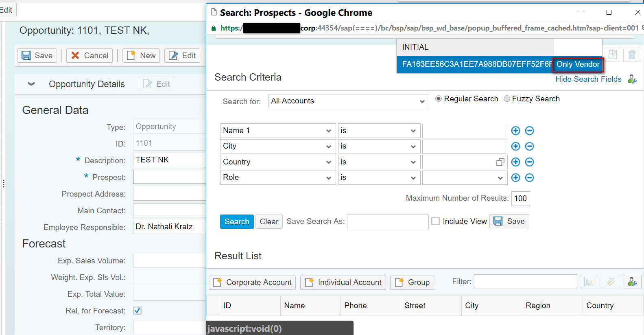Collapse the Opportunity Details section arrow
Viewport: 644px width, 335px height.
point(31,84)
